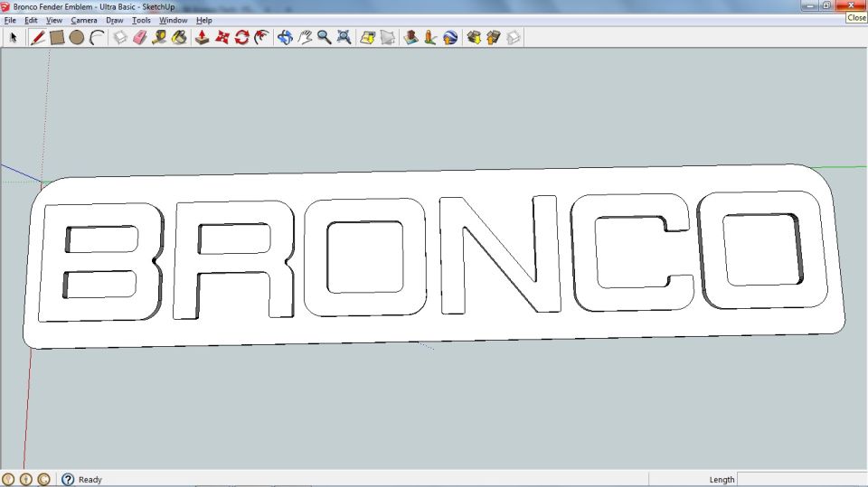The image size is (868, 487).
Task: Select the Rotate tool
Action: click(x=242, y=38)
